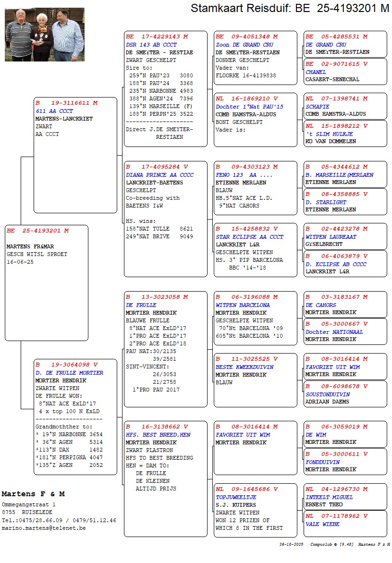
Task: Select the FENO 123 AA pigeon
Action: pos(244,175)
